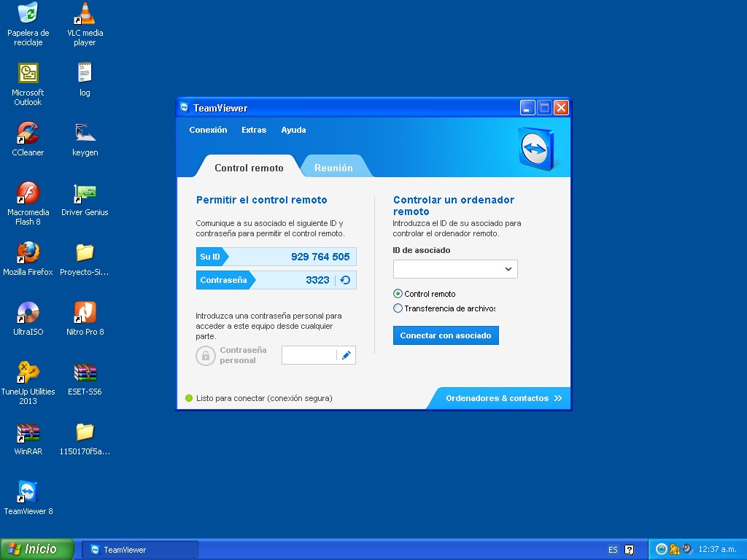Click the Permitir el control remoto heading
This screenshot has height=560, width=747.
[262, 200]
